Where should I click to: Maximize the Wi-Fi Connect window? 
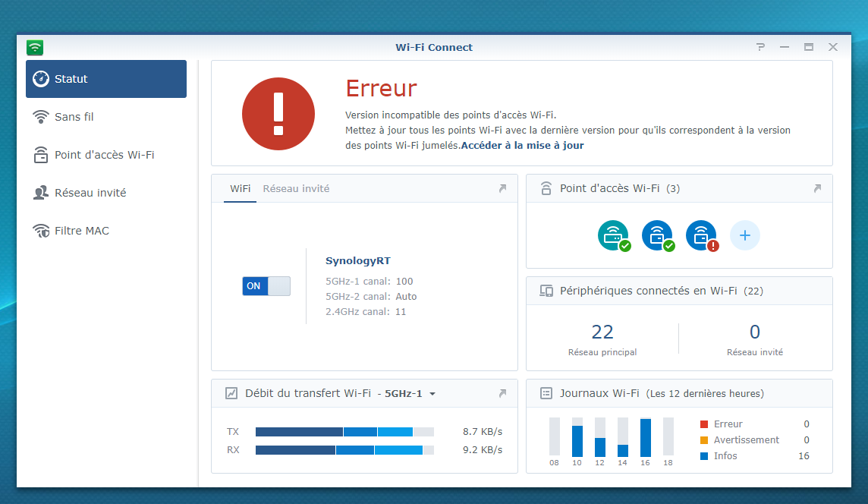(x=809, y=47)
